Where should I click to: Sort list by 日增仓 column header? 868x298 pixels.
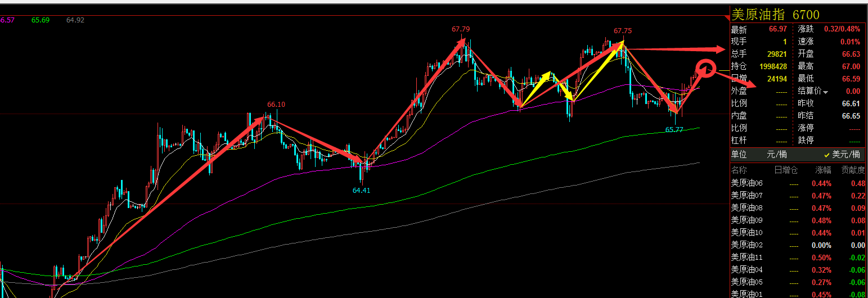[786, 170]
